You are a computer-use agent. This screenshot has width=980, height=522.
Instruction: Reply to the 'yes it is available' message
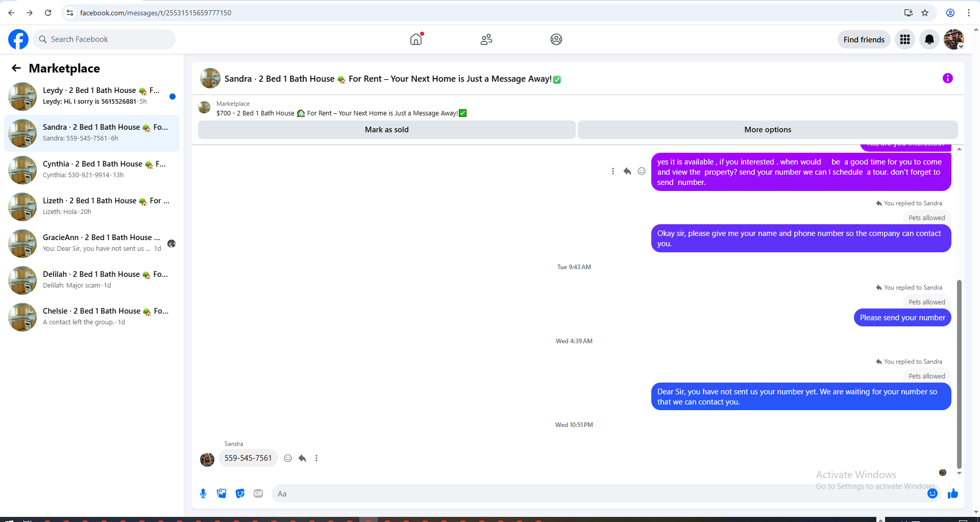click(x=627, y=171)
